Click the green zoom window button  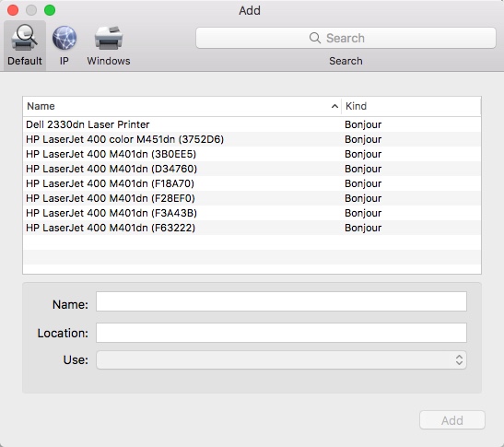pos(50,10)
